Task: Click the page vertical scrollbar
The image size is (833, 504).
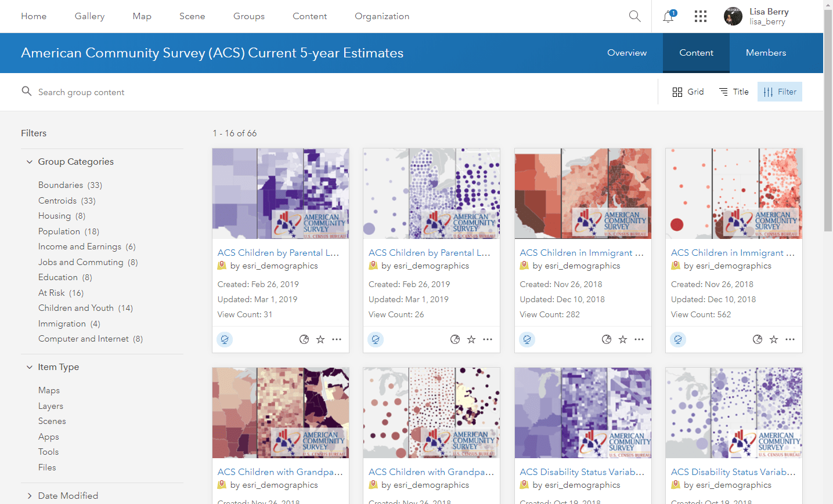Action: (x=828, y=121)
